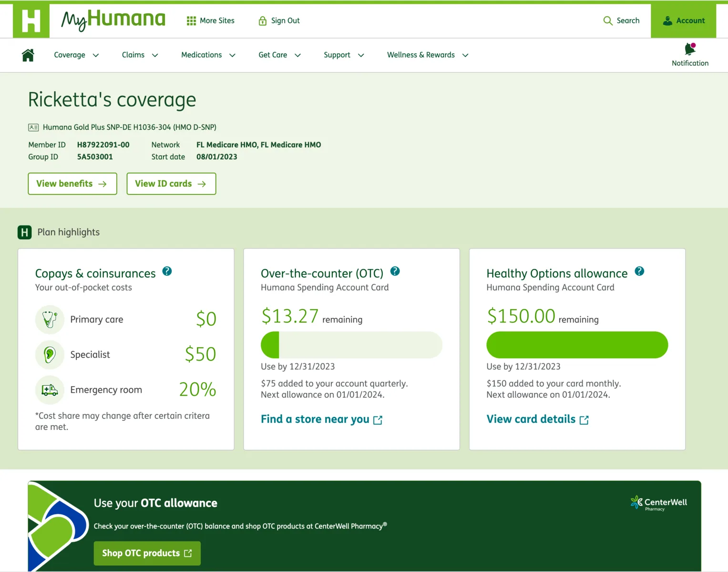Click Shop OTC products button
The height and width of the screenshot is (572, 728).
coord(147,553)
